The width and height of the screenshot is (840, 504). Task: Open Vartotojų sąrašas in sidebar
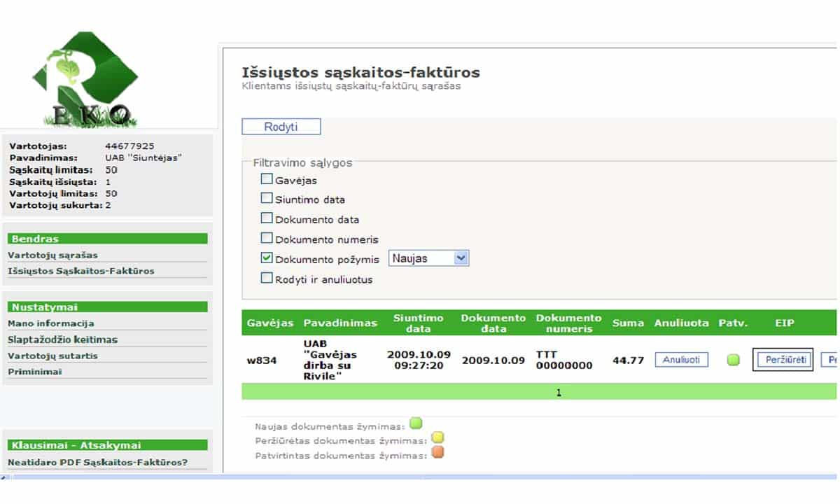[52, 255]
